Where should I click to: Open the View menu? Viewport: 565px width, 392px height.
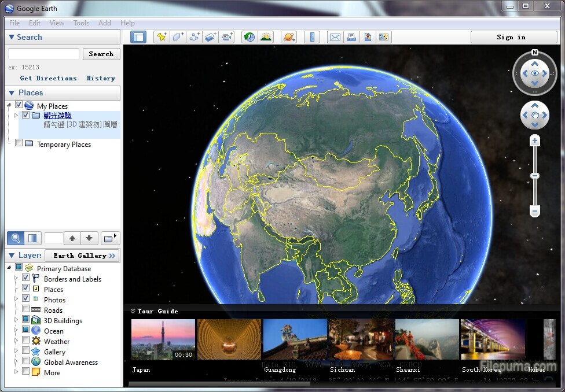tap(57, 23)
